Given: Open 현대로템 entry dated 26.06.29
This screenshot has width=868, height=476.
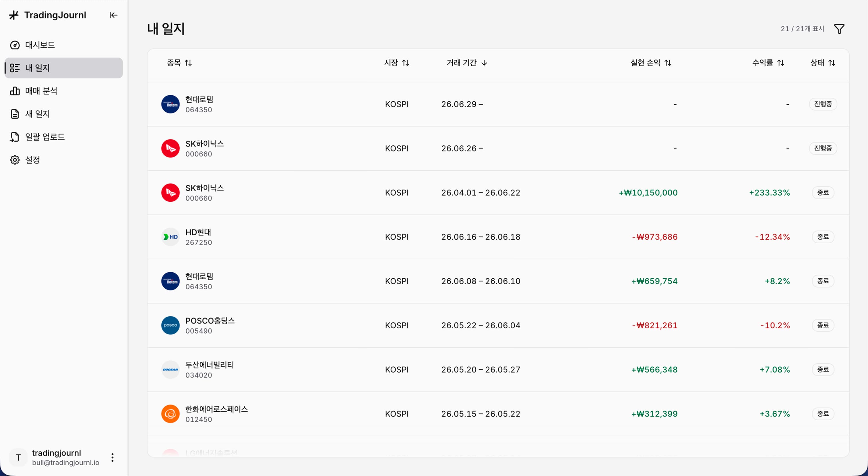Looking at the screenshot, I should click(498, 104).
